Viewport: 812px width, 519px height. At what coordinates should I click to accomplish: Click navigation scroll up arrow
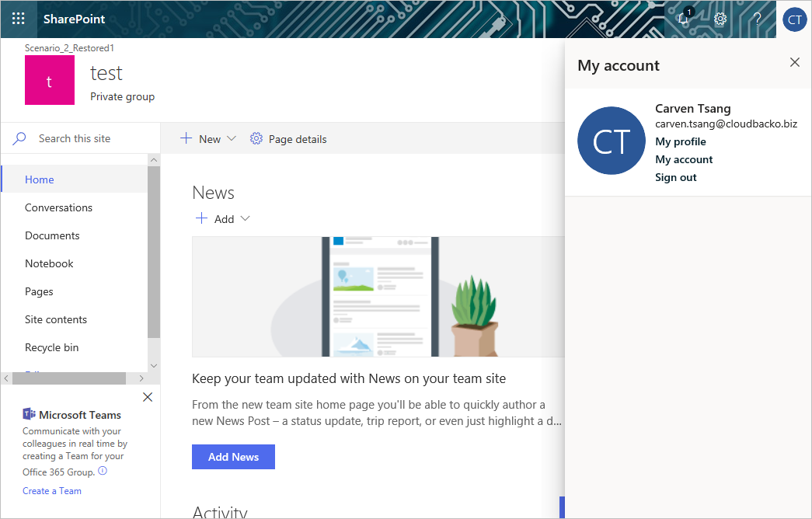coord(154,160)
